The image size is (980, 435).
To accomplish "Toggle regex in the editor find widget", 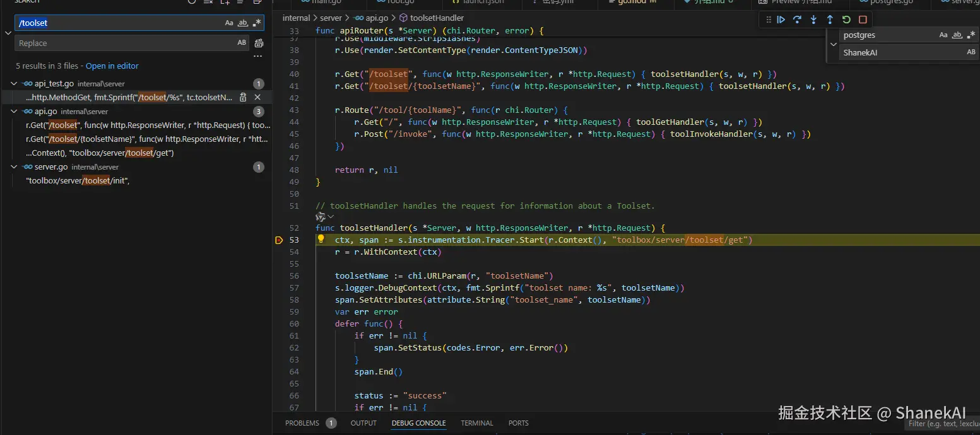I will coord(971,35).
